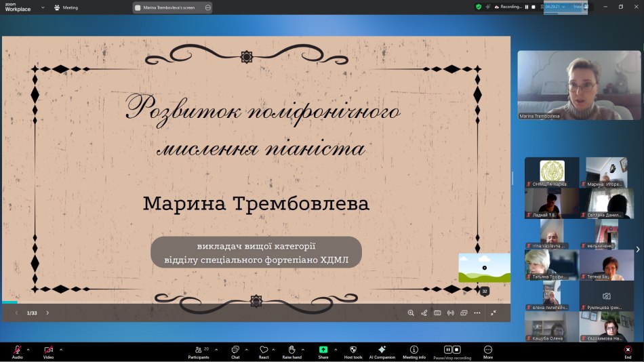Expand audio options arrow next to Audio
Image resolution: width=644 pixels, height=362 pixels.
[30, 350]
